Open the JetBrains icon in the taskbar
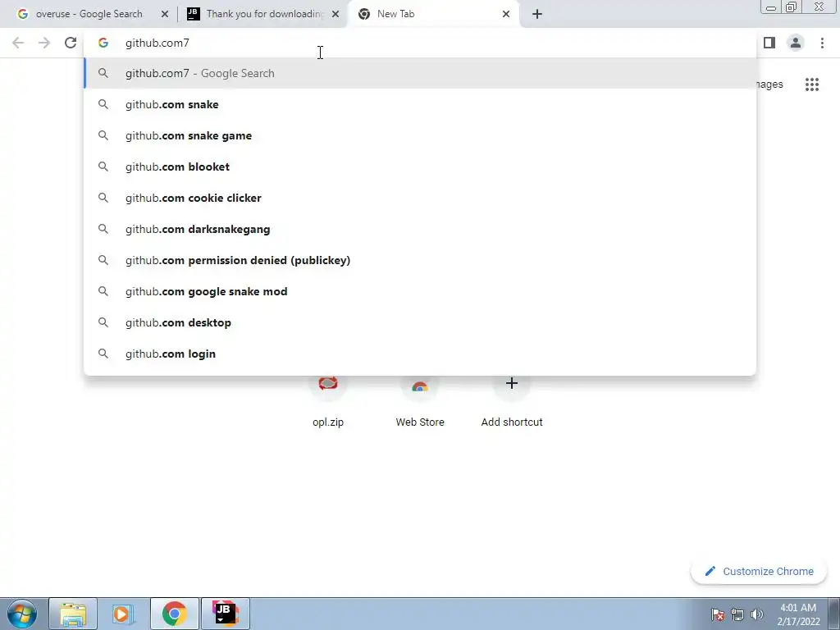The width and height of the screenshot is (840, 630). pos(225,614)
